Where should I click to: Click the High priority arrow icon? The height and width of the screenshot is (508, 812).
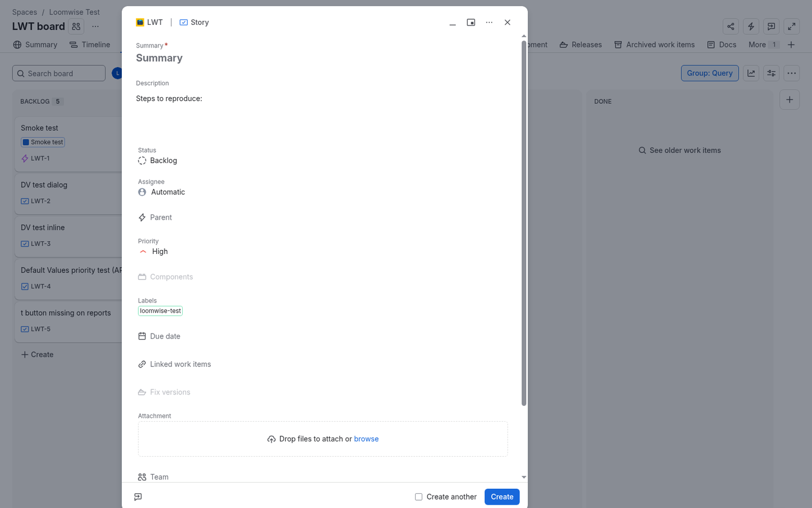coord(143,252)
